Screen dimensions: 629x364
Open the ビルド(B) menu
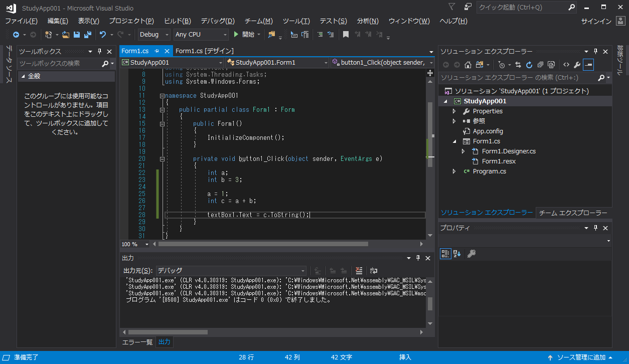coord(177,21)
